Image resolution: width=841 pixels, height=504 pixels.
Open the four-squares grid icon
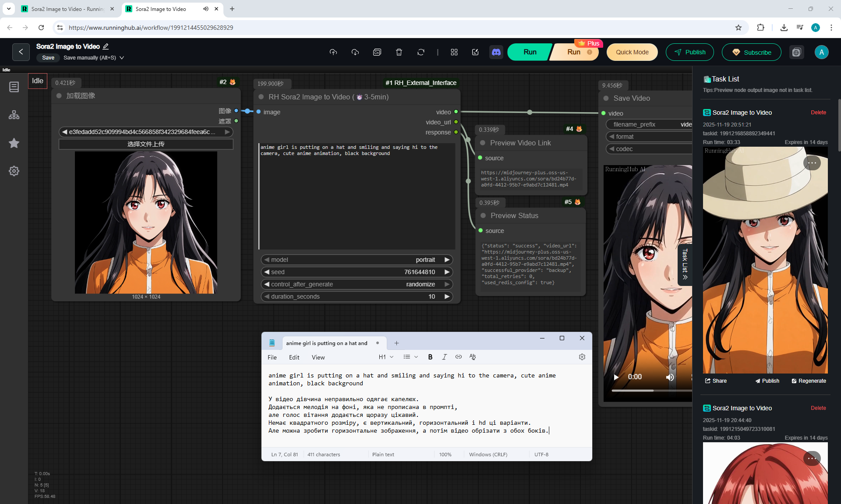[454, 52]
